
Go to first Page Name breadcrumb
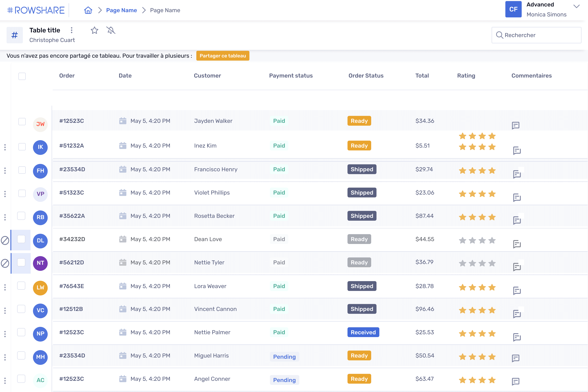click(x=122, y=10)
